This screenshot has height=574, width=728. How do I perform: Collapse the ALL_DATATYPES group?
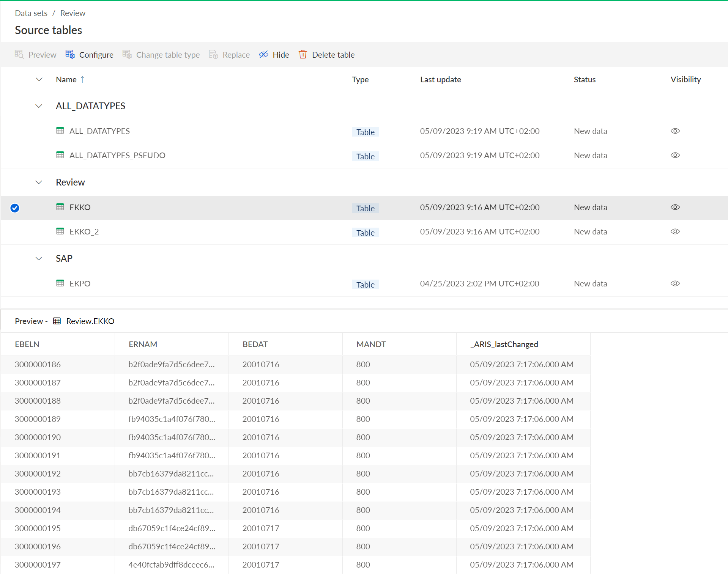[x=39, y=106]
